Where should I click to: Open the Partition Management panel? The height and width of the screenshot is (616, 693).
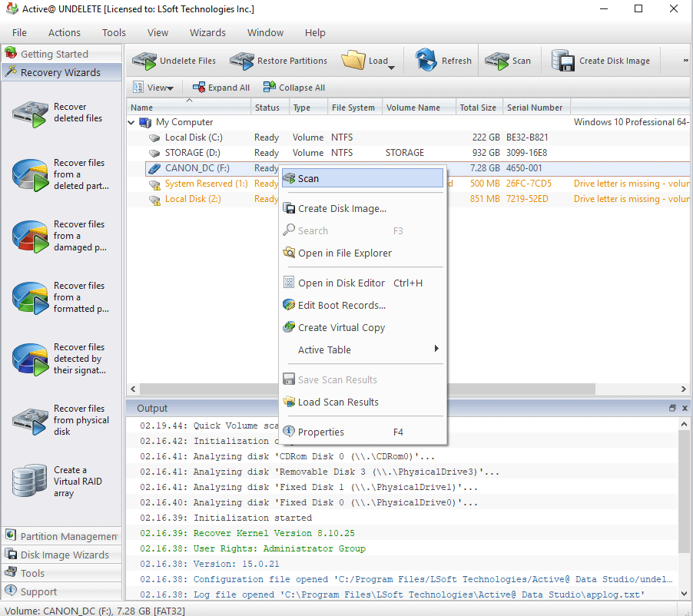pyautogui.click(x=61, y=536)
